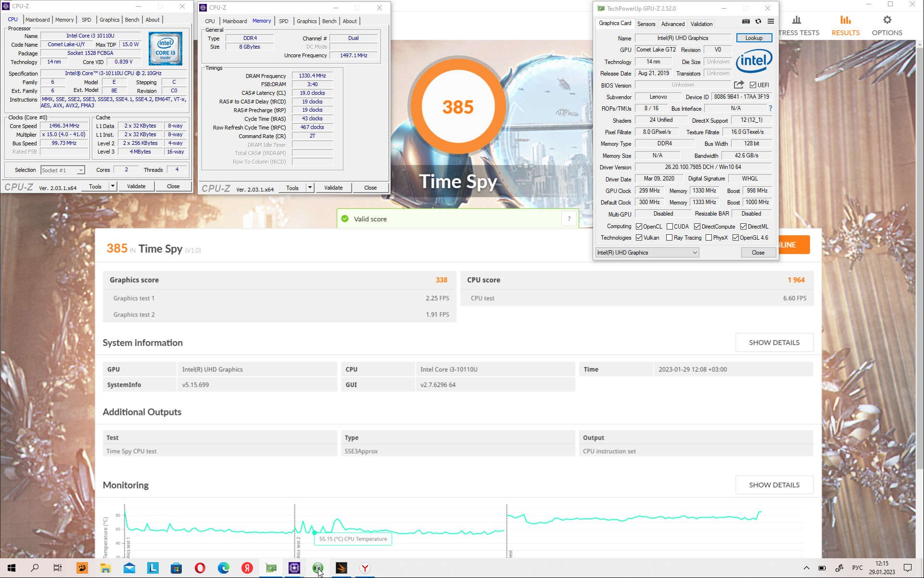
Task: Click Show Details for Monitoring
Action: pos(774,485)
